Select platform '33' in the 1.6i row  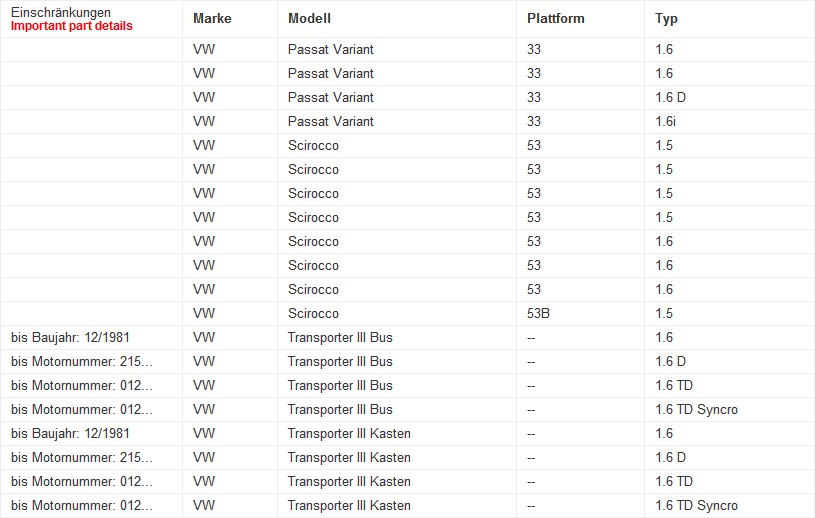[x=534, y=121]
